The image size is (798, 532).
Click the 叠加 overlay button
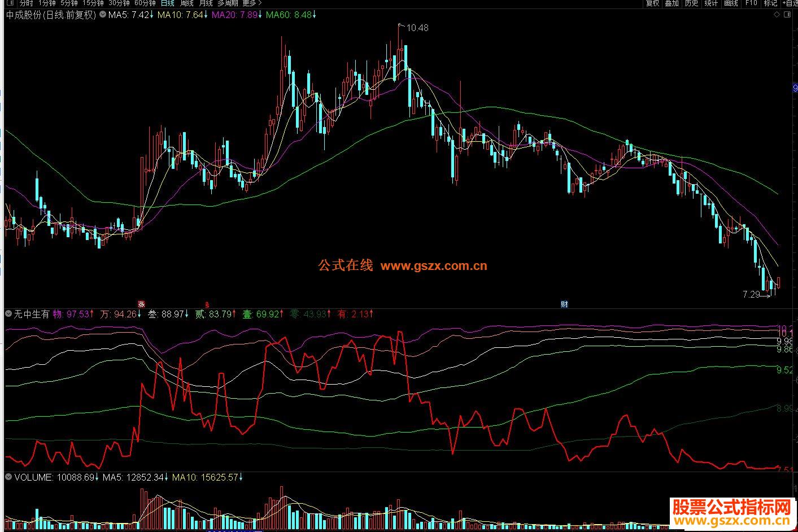[672, 3]
